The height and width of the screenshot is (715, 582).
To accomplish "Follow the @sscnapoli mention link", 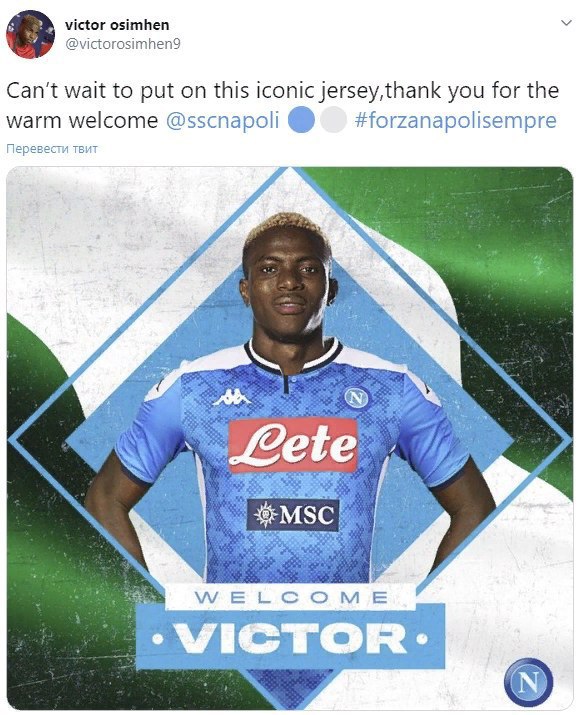I will coord(223,121).
